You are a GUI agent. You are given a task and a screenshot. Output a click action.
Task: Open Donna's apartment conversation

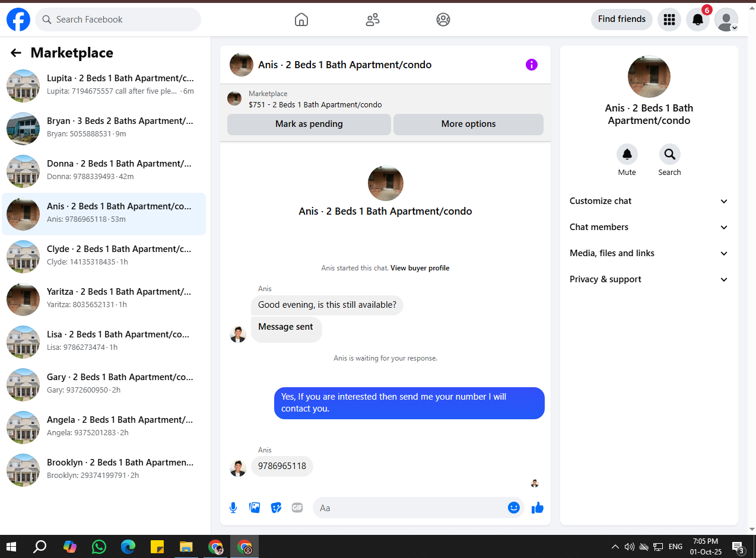[104, 170]
